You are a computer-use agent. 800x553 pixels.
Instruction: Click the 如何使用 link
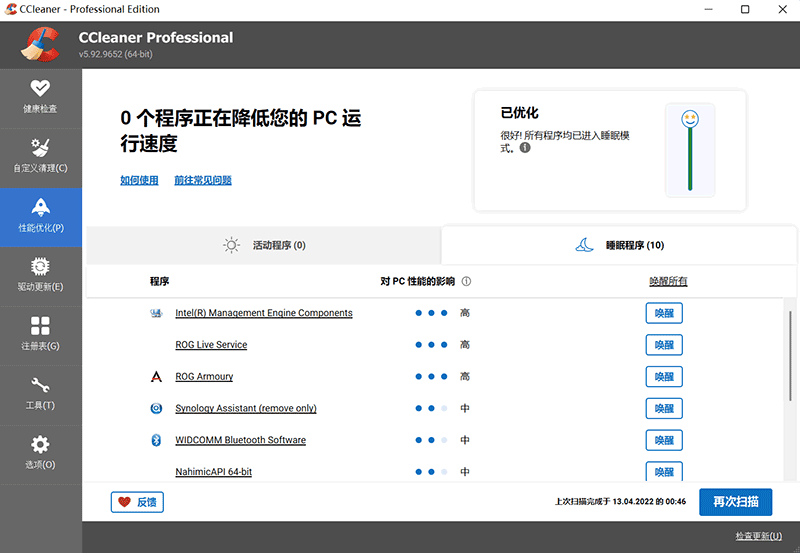coord(139,181)
